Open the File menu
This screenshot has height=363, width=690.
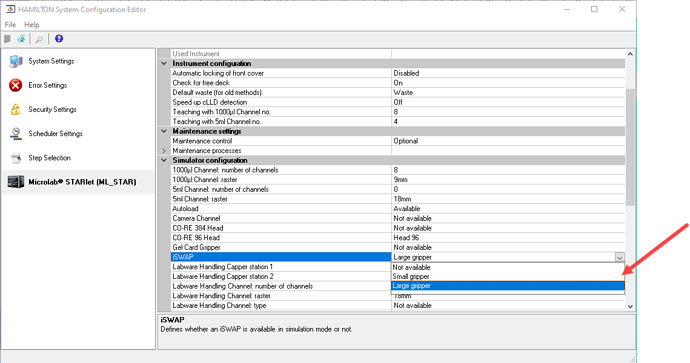(10, 25)
